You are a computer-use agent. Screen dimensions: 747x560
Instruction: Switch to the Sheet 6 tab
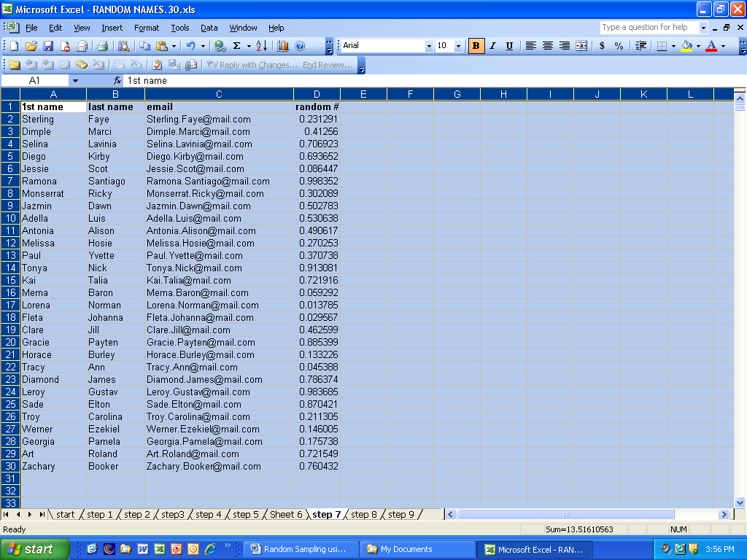[x=286, y=514]
